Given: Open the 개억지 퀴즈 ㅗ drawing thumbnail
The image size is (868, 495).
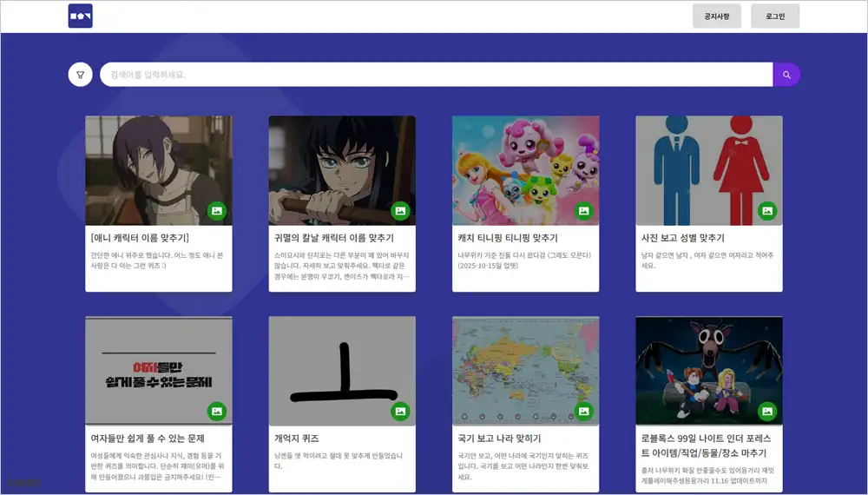Looking at the screenshot, I should click(342, 371).
